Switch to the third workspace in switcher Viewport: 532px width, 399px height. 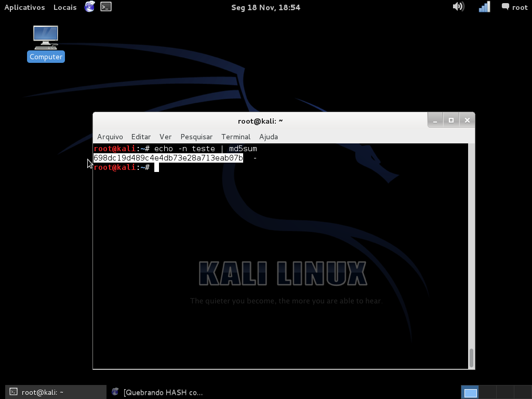[x=505, y=392]
